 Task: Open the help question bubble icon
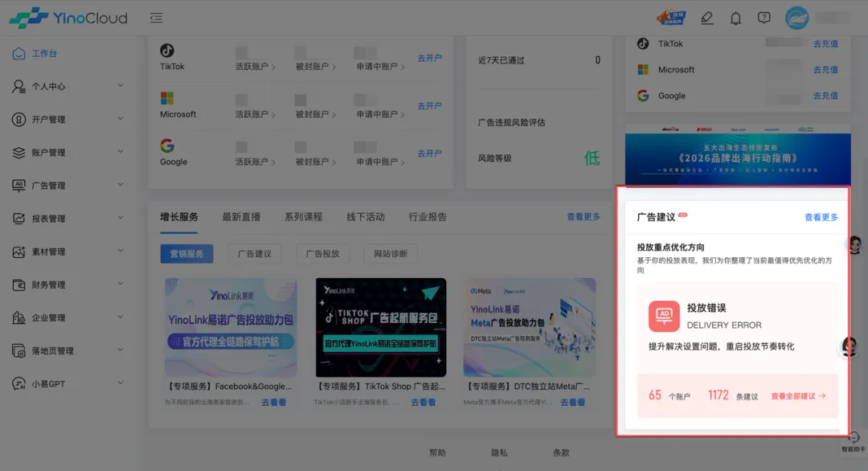pos(764,18)
